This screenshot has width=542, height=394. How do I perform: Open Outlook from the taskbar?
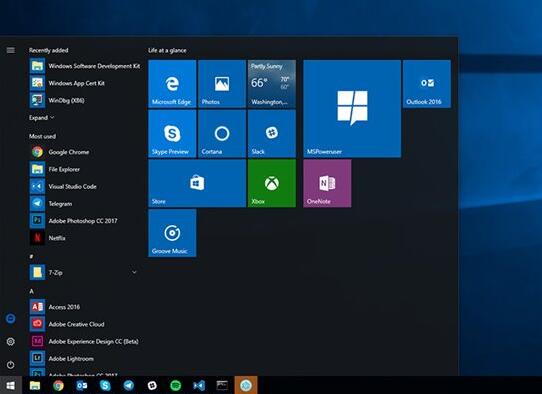click(x=82, y=385)
